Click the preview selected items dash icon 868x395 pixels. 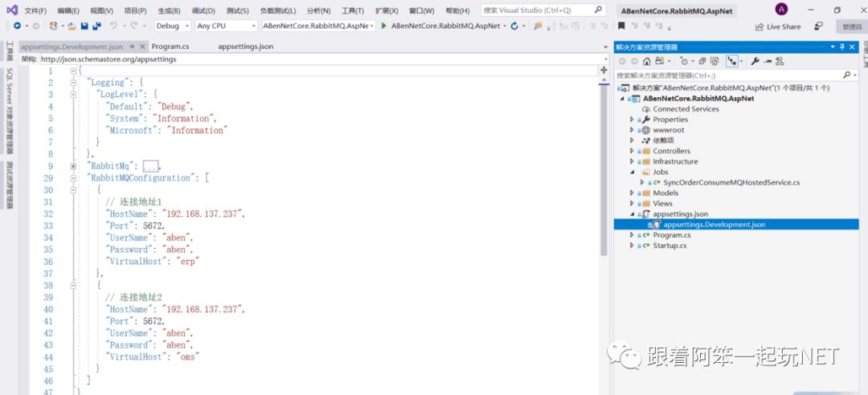coord(768,61)
